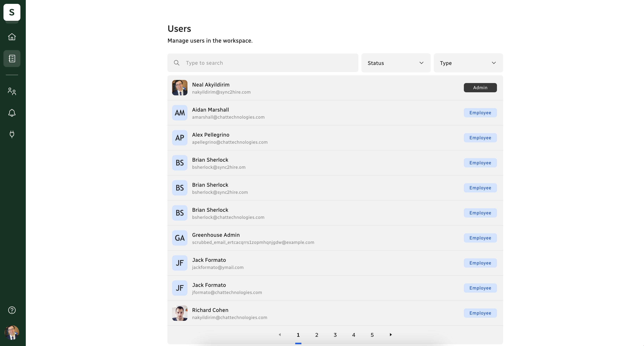Image resolution: width=644 pixels, height=346 pixels.
Task: Open integrations plug icon in sidebar
Action: pyautogui.click(x=12, y=134)
